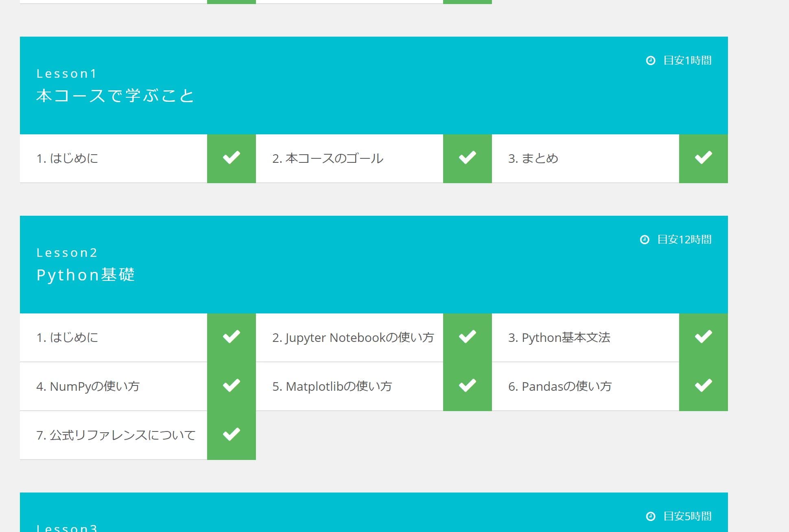
Task: Click the checkmark for NumPyの使い方
Action: (x=231, y=386)
